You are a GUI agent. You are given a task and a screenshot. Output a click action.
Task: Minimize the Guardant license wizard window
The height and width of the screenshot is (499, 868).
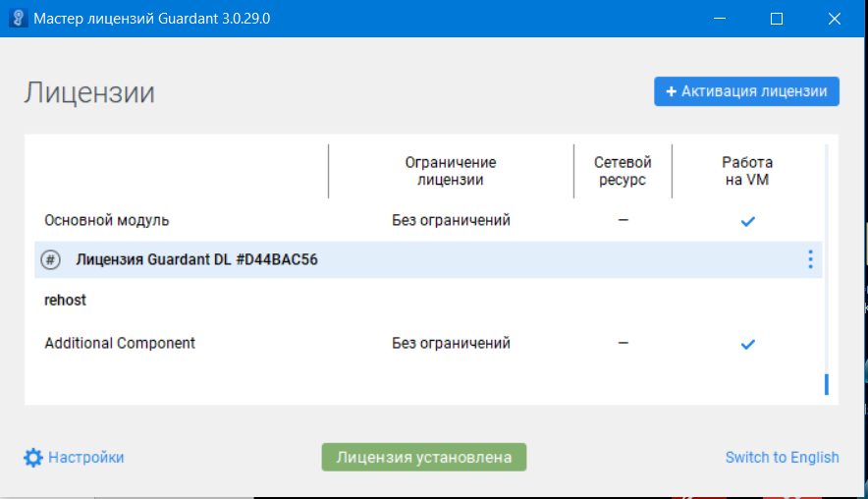[x=725, y=19]
